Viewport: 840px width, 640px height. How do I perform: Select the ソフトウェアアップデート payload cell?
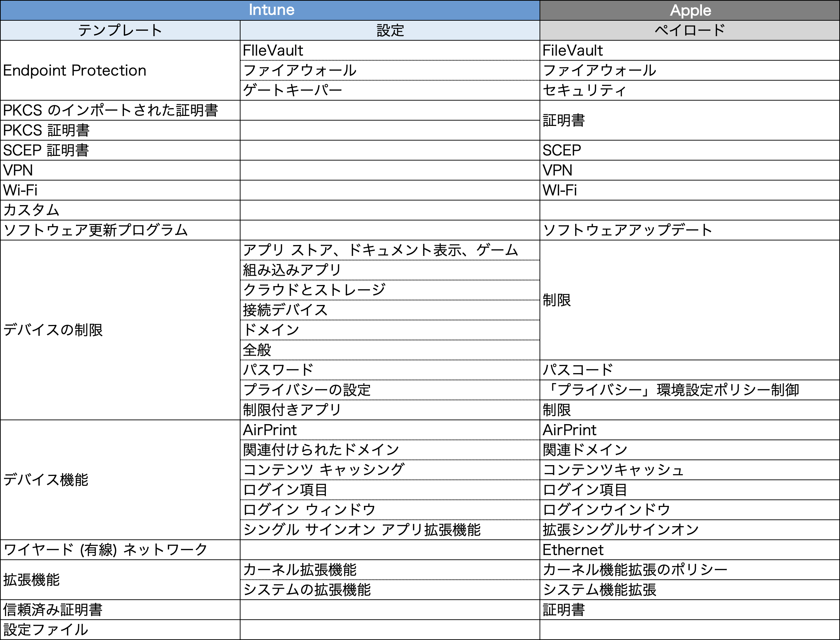(x=627, y=230)
